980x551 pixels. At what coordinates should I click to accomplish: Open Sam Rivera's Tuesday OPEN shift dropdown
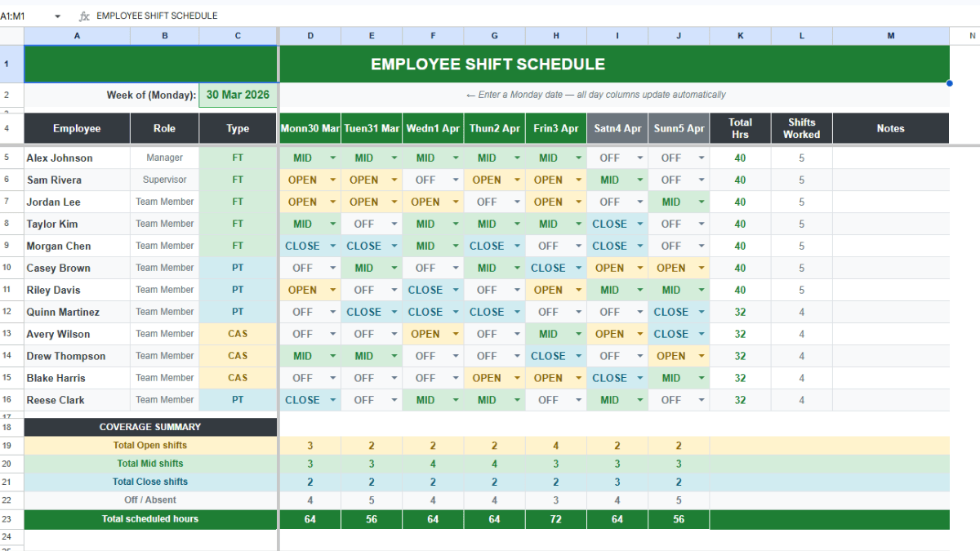[x=394, y=179]
